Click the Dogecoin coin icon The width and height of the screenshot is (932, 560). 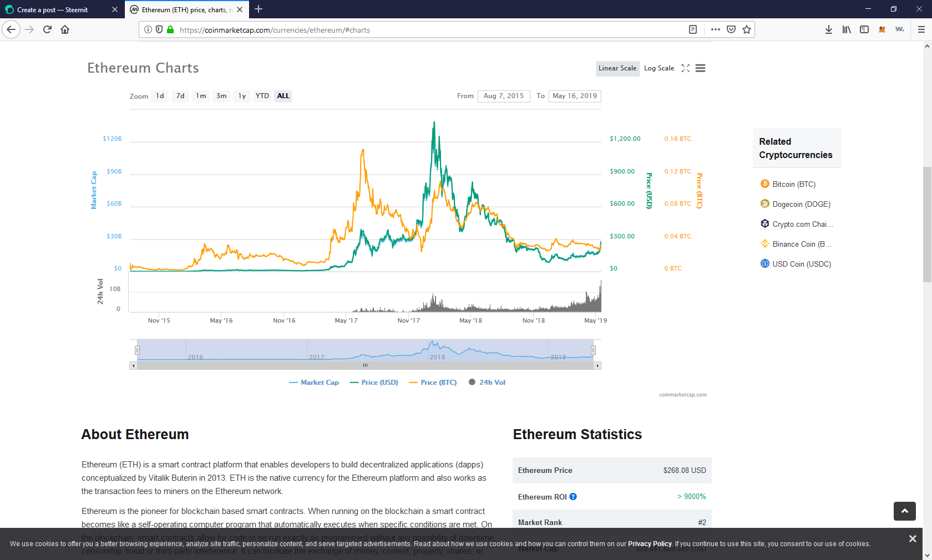pyautogui.click(x=765, y=204)
